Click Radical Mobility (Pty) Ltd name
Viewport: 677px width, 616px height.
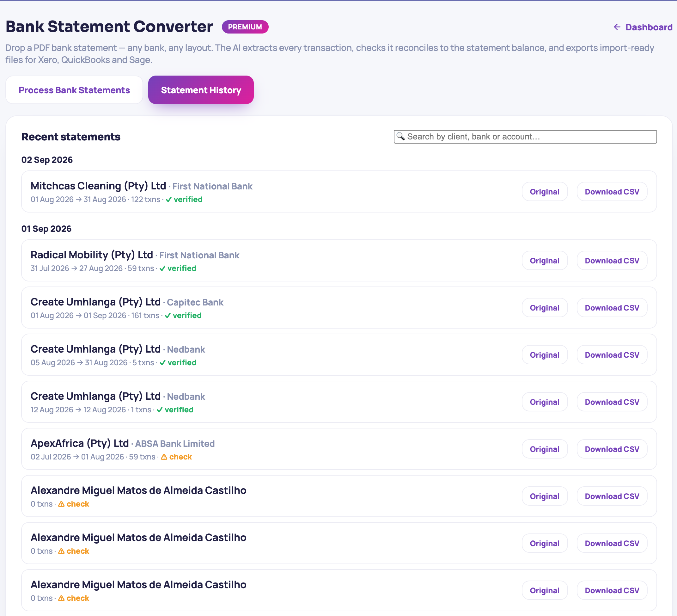[x=92, y=255]
